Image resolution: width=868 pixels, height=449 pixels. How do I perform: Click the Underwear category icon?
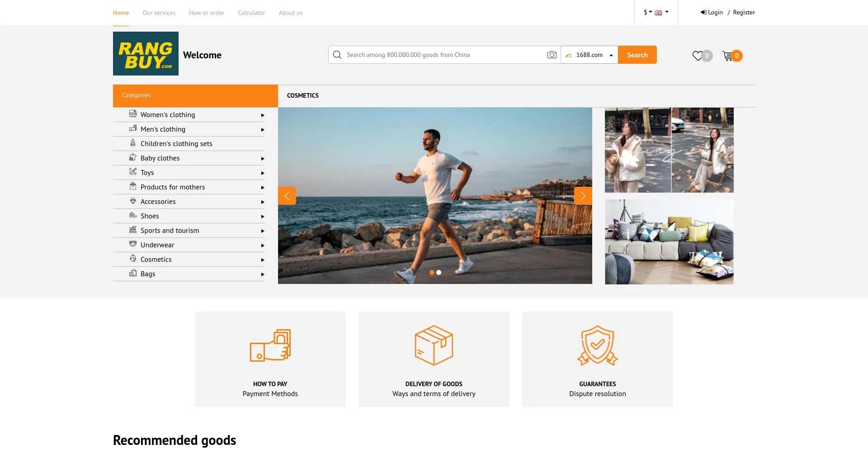[x=133, y=244]
